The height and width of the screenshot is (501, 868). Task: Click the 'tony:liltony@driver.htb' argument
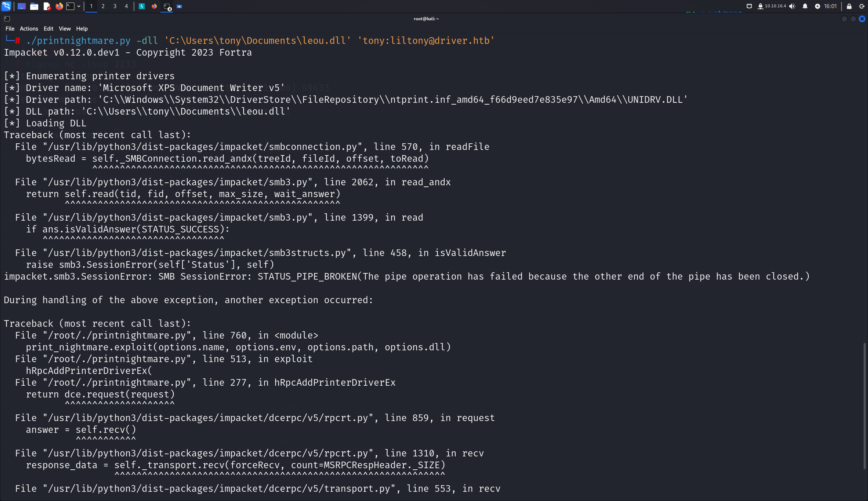[426, 41]
